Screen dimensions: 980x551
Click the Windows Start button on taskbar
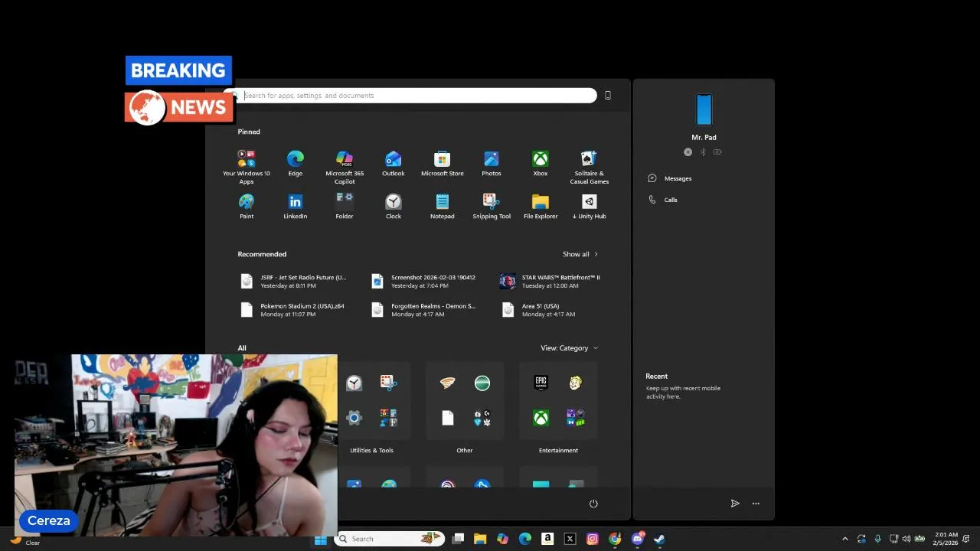[321, 539]
